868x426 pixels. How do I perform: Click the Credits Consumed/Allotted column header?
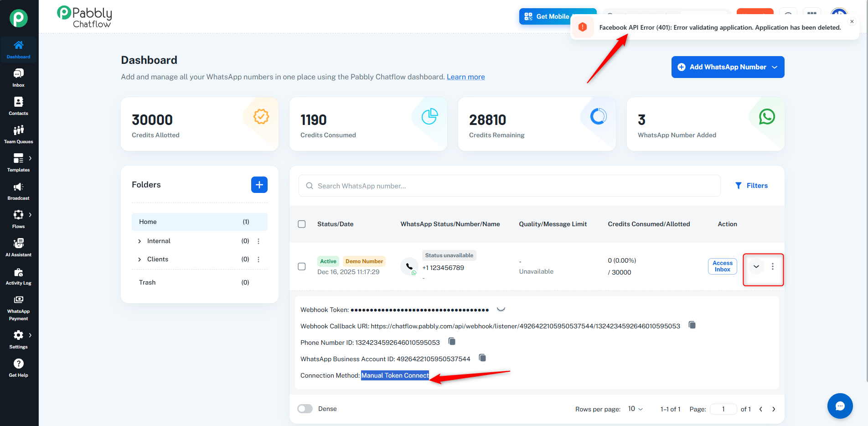[x=649, y=224]
